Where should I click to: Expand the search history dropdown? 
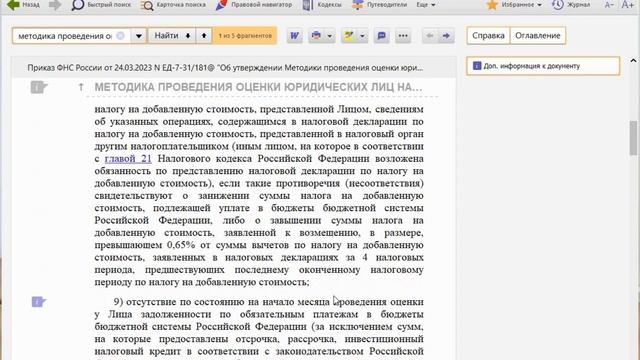pos(139,36)
